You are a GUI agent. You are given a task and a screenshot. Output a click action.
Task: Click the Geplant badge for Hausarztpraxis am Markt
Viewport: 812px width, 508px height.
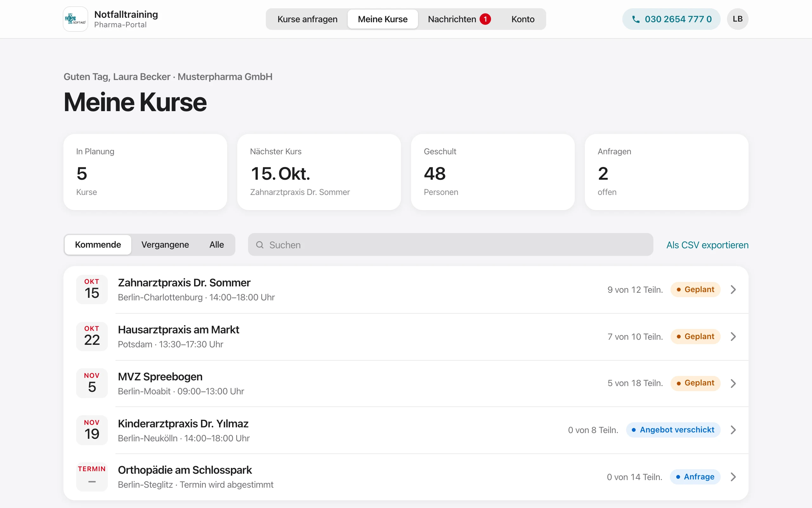tap(695, 337)
